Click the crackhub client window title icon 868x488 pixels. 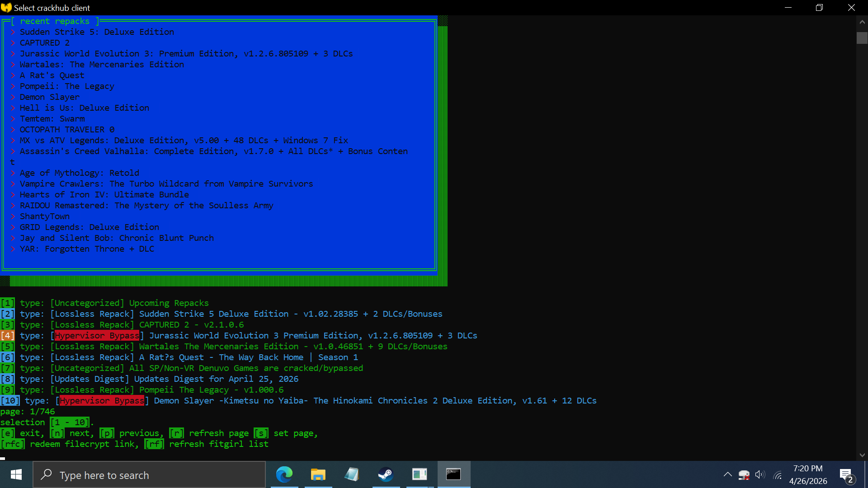(6, 8)
